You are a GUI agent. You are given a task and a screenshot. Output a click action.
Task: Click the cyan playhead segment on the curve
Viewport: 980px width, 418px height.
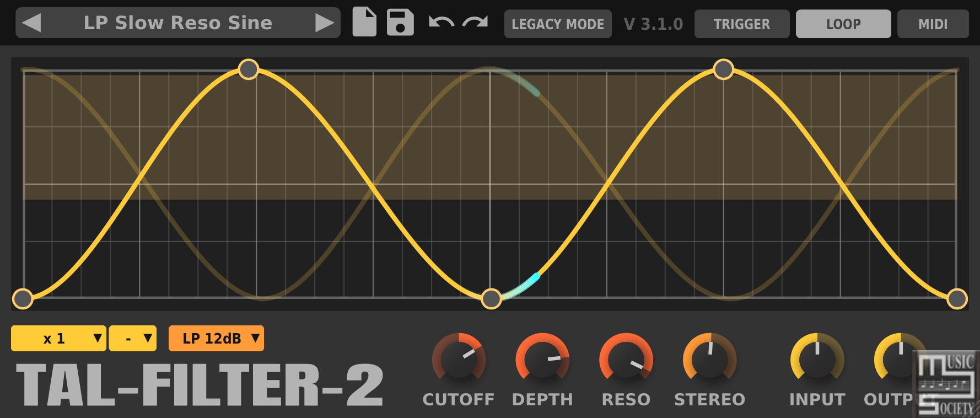tap(521, 287)
